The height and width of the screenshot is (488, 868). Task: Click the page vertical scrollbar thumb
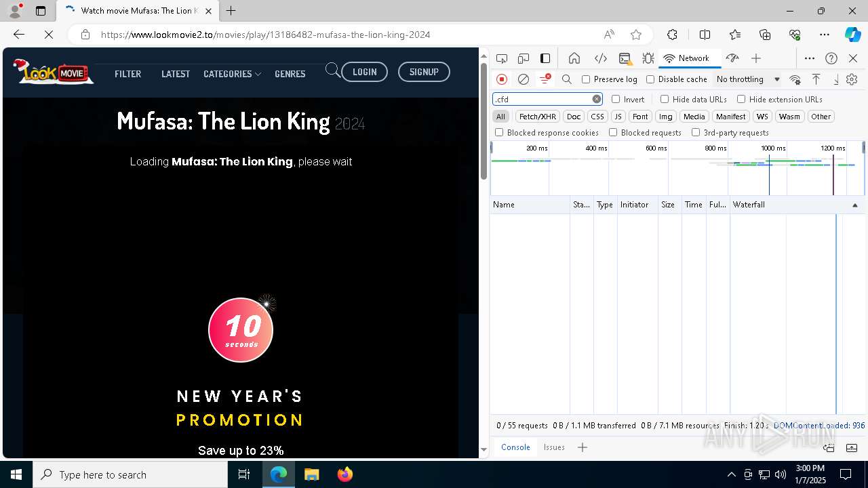(x=484, y=121)
